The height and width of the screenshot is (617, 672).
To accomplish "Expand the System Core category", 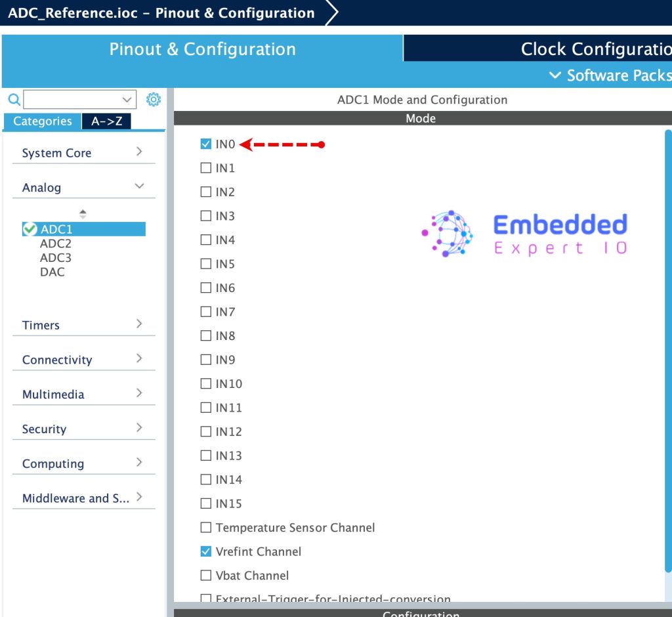I will pos(83,153).
